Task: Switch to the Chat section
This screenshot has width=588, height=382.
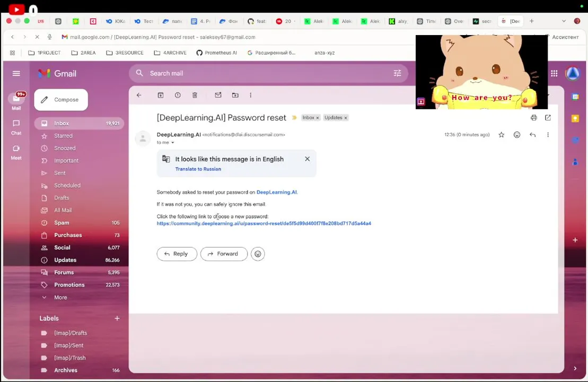Action: point(16,127)
